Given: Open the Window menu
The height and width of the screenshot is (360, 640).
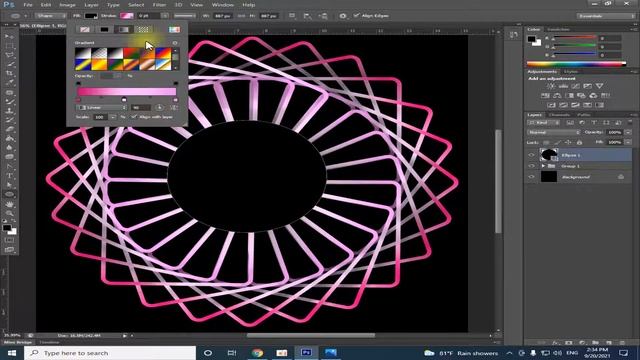Looking at the screenshot, I should point(223,5).
